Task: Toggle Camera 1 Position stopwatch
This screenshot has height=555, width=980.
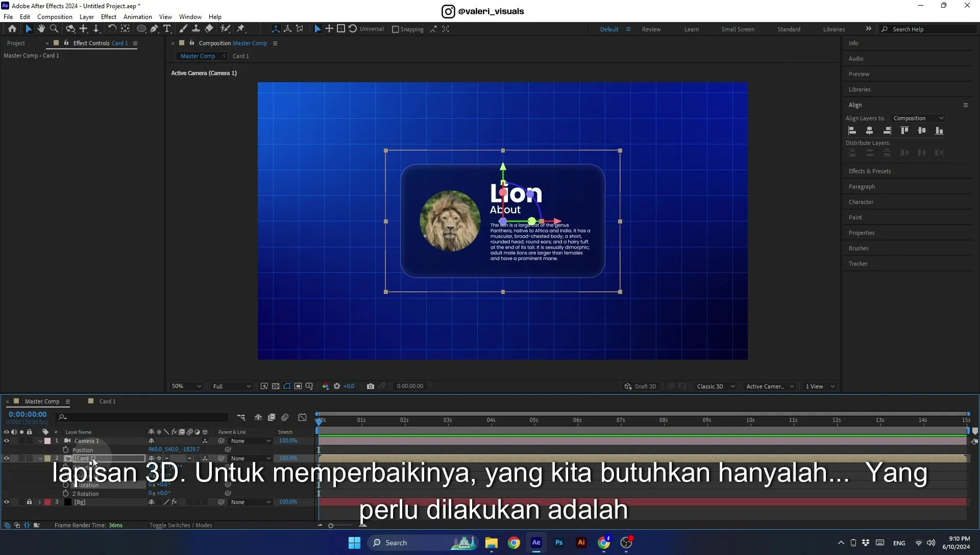Action: tap(66, 450)
